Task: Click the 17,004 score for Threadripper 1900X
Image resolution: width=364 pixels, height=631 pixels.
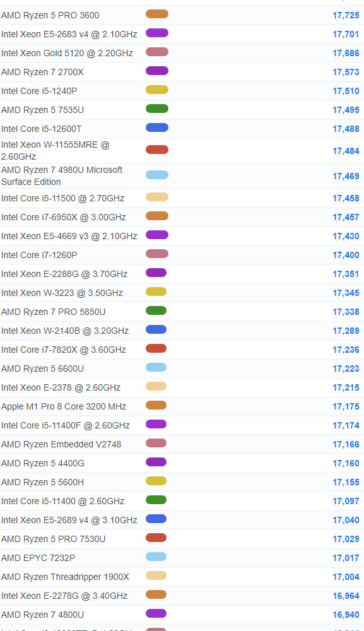Action: pyautogui.click(x=346, y=577)
